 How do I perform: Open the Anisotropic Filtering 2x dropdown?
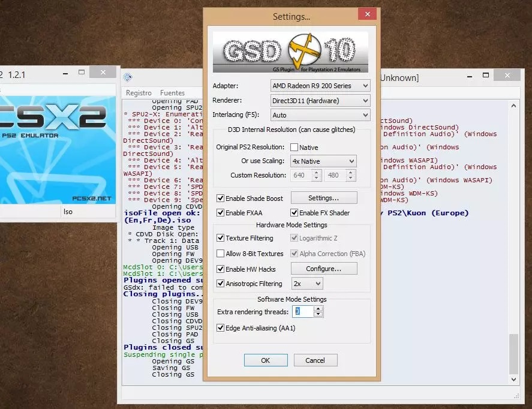coord(307,284)
